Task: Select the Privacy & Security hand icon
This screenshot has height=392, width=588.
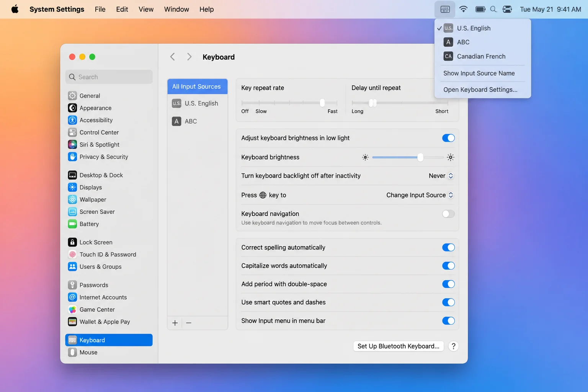Action: tap(72, 157)
